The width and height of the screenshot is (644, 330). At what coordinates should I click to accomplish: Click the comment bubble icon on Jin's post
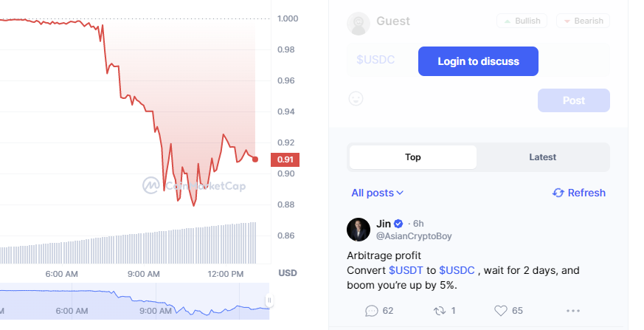tap(372, 311)
